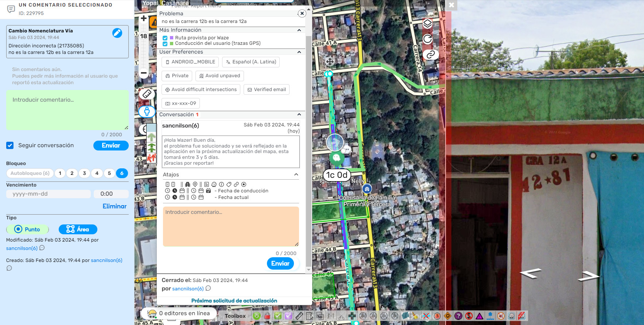Click the broom cleanup Toolbox icon
Screen dimensions: 644x325
416,316
